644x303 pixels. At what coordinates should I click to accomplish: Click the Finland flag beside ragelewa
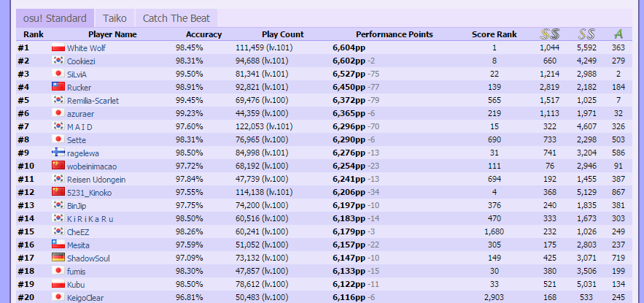tap(58, 153)
